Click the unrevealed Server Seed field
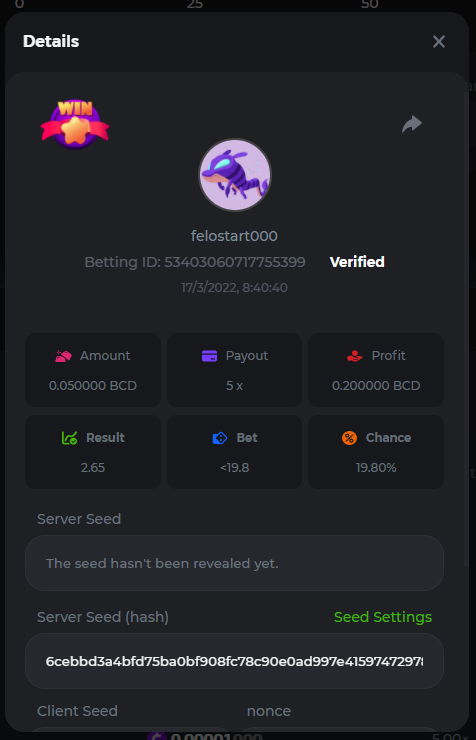476x740 pixels. [234, 563]
